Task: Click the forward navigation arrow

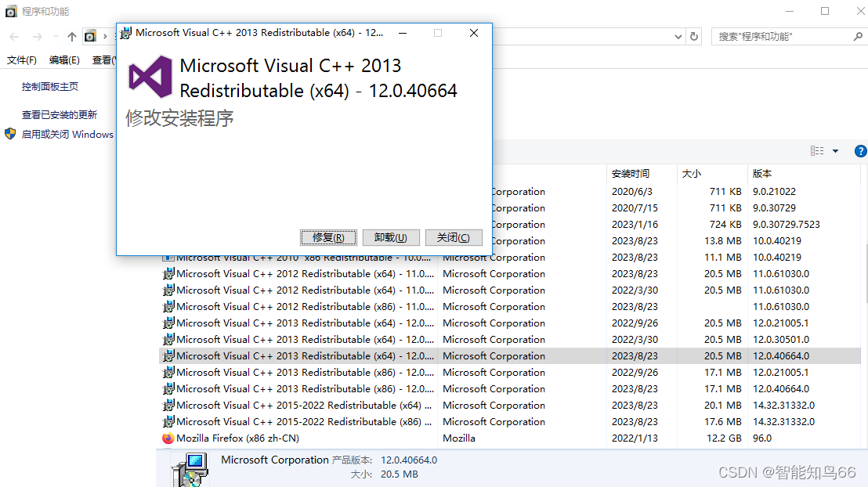Action: 37,37
